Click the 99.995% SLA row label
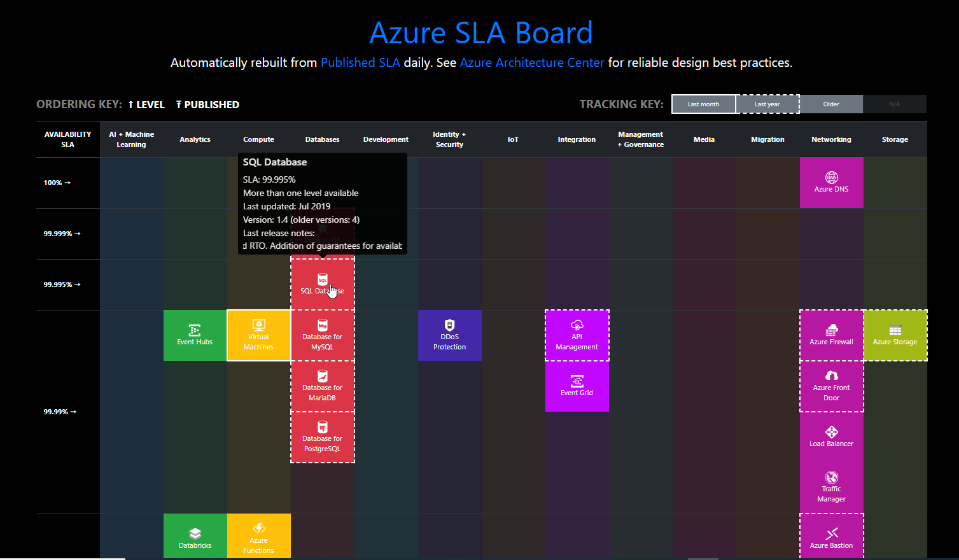The height and width of the screenshot is (560, 959). (62, 284)
